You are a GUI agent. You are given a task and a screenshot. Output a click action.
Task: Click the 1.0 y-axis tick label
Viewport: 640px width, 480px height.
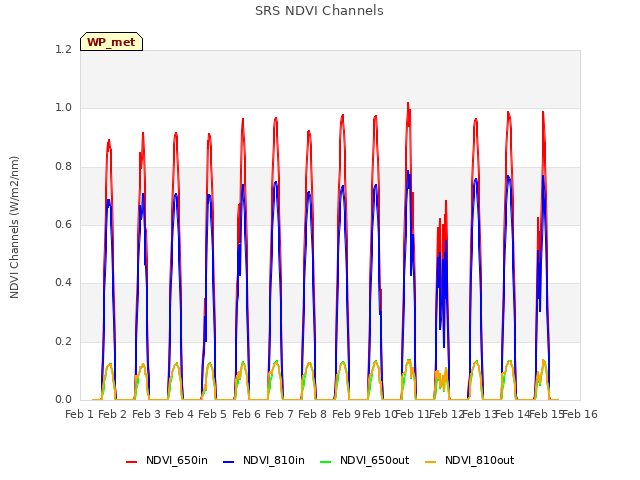pos(63,108)
